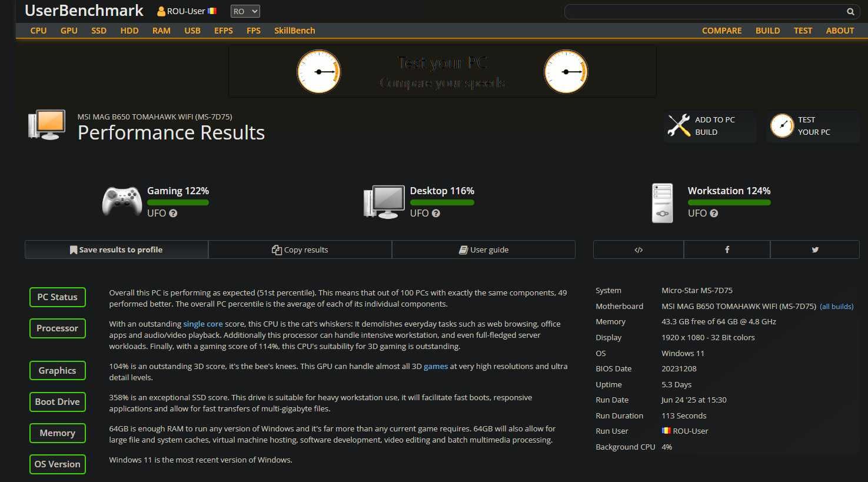This screenshot has height=482, width=868.
Task: Go to the EFPS section
Action: pos(224,31)
